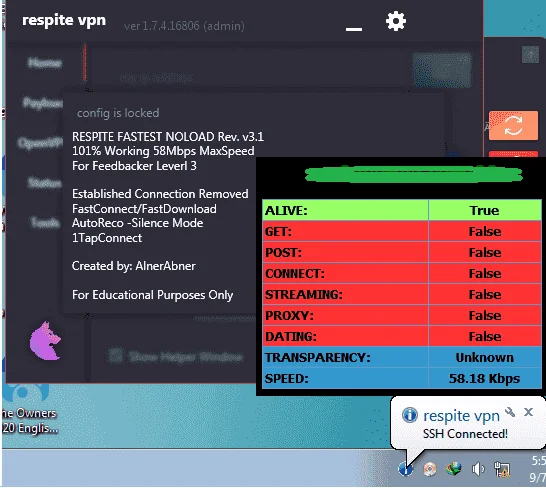Image resolution: width=546 pixels, height=488 pixels.
Task: Click 'Established Connection Removed' line
Action: coord(160,194)
